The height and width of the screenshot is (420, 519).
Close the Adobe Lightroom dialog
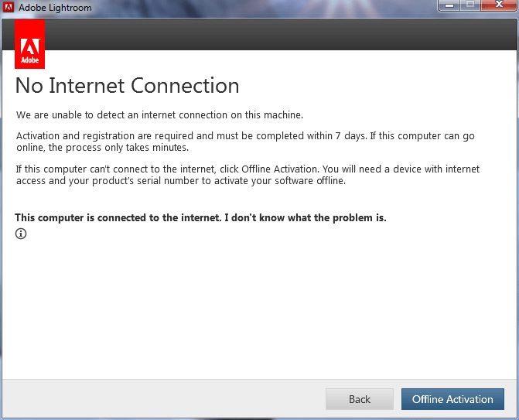[499, 5]
